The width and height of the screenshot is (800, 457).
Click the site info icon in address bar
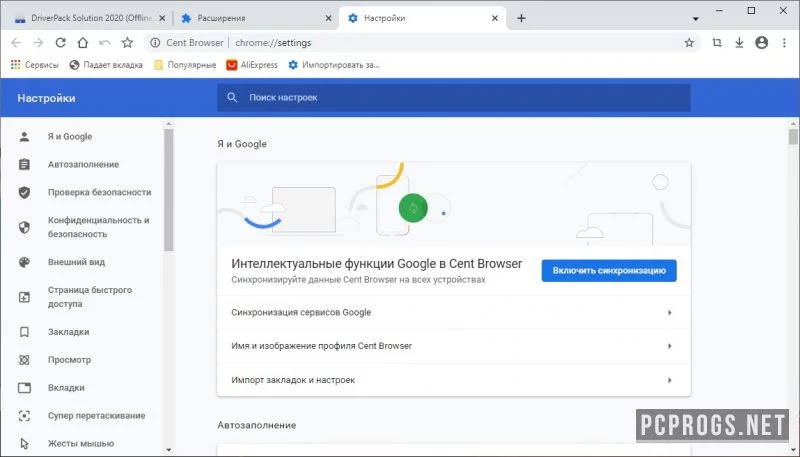click(x=155, y=43)
